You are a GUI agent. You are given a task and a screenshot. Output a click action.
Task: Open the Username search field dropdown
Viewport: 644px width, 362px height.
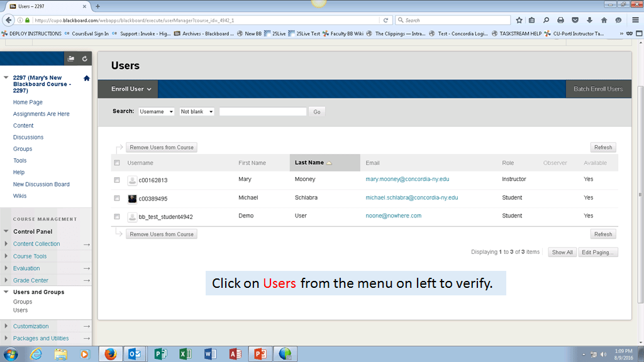click(x=156, y=112)
